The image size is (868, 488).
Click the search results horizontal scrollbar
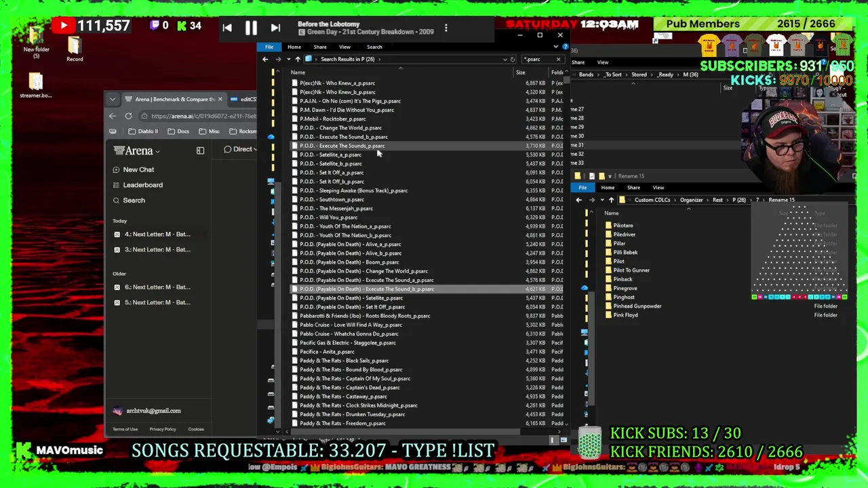(x=407, y=431)
